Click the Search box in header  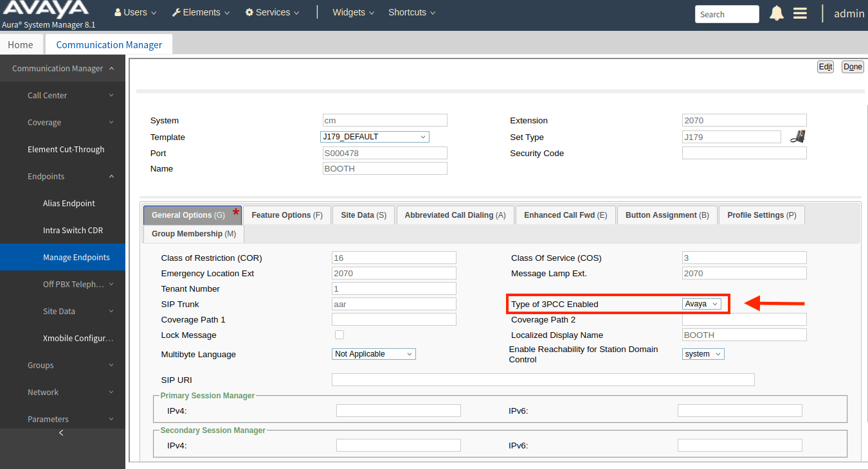click(727, 14)
